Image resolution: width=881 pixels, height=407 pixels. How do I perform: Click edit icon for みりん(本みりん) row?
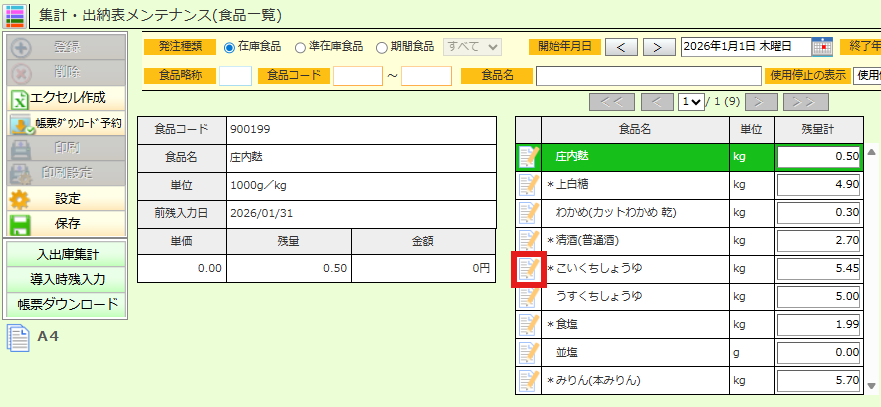coord(528,381)
